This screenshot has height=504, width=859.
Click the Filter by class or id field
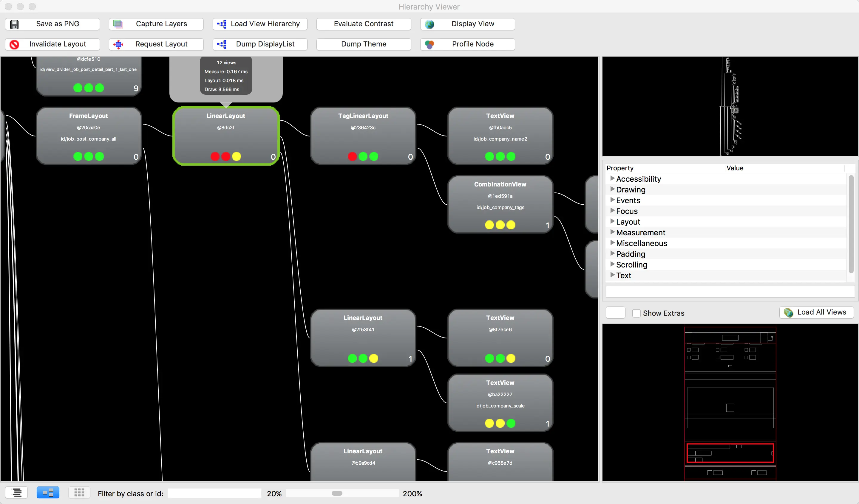coord(214,494)
